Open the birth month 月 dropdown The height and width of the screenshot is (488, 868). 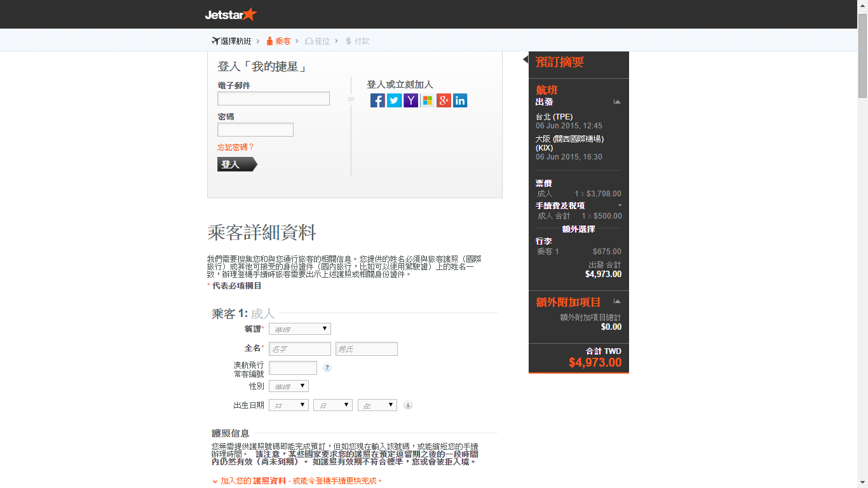click(x=333, y=405)
